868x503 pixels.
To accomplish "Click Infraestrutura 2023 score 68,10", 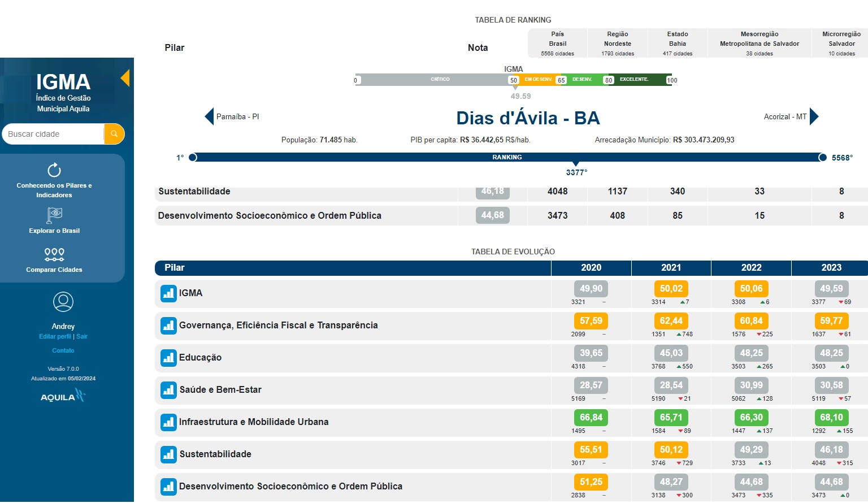I will (x=831, y=418).
